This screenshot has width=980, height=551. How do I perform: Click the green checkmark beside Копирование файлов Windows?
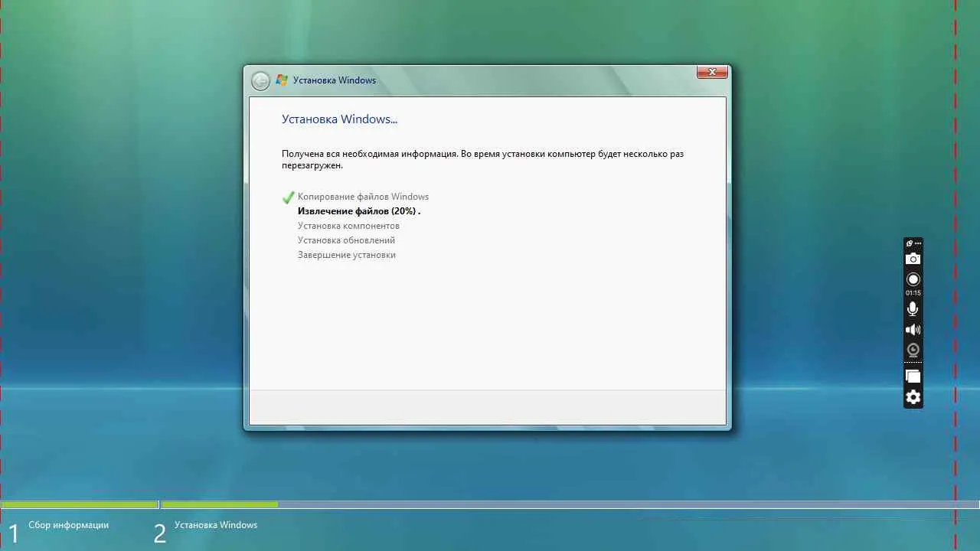pyautogui.click(x=288, y=197)
